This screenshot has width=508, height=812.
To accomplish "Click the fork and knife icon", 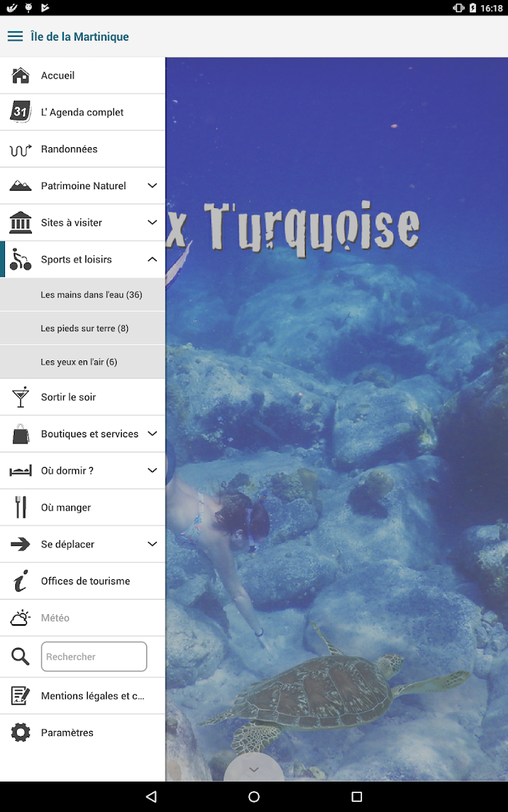I will click(x=20, y=507).
